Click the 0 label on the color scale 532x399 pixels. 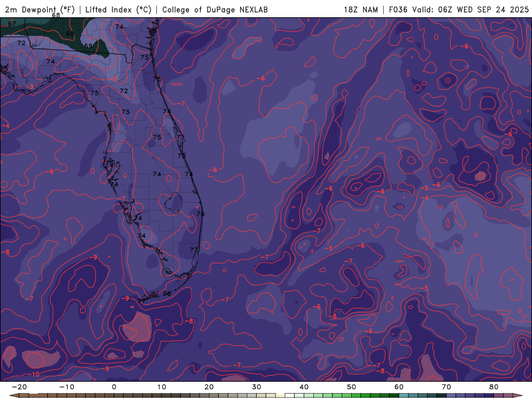pos(114,387)
